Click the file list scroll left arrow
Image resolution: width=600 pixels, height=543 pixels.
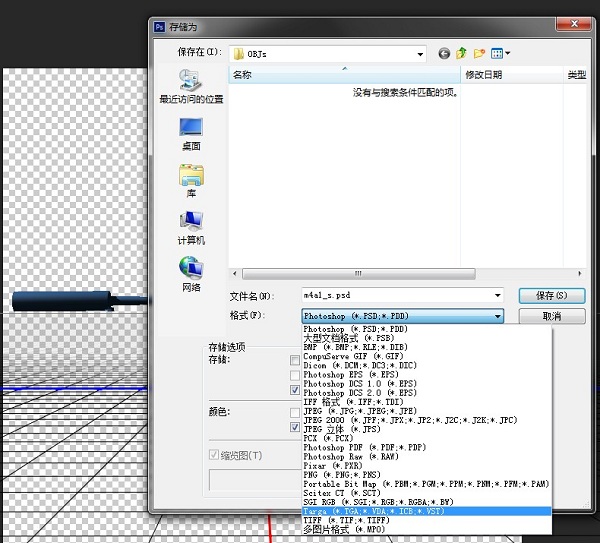coord(235,274)
